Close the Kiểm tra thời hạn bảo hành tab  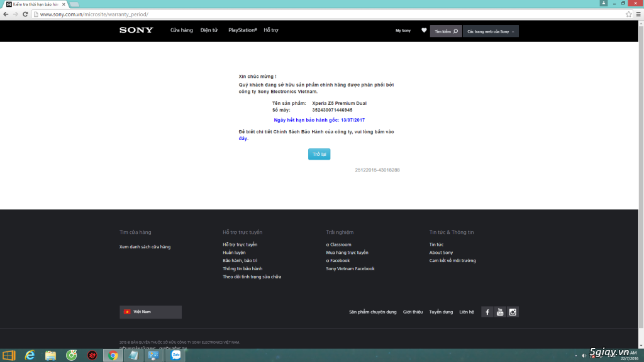(64, 4)
